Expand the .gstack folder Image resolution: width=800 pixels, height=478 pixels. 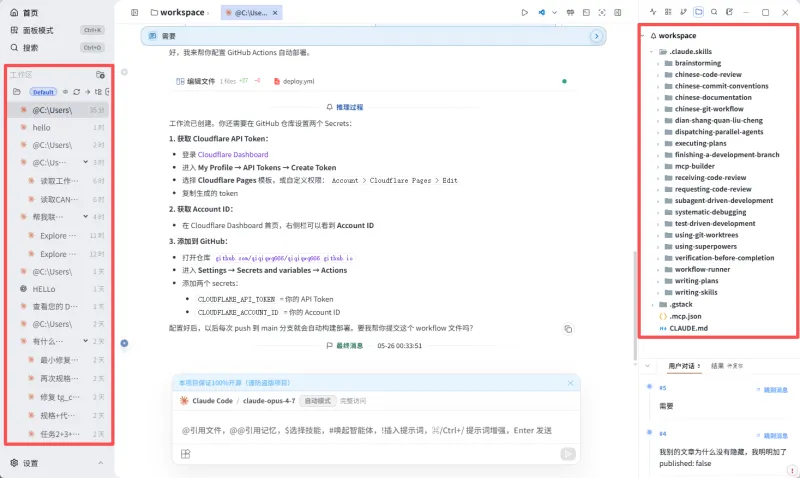point(653,305)
